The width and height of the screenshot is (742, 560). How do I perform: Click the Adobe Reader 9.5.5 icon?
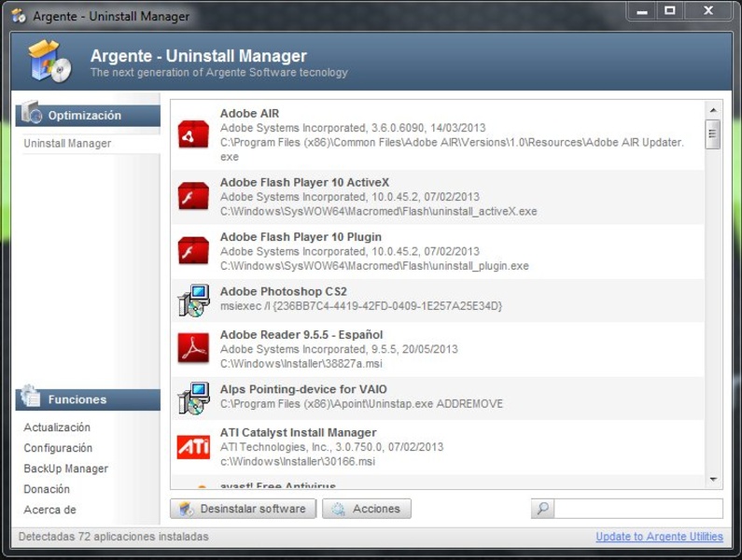click(x=193, y=348)
